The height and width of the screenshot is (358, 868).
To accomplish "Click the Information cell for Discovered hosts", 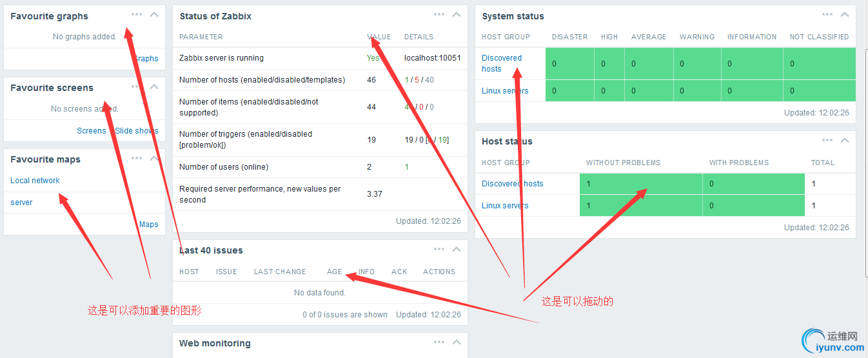I will pyautogui.click(x=752, y=64).
